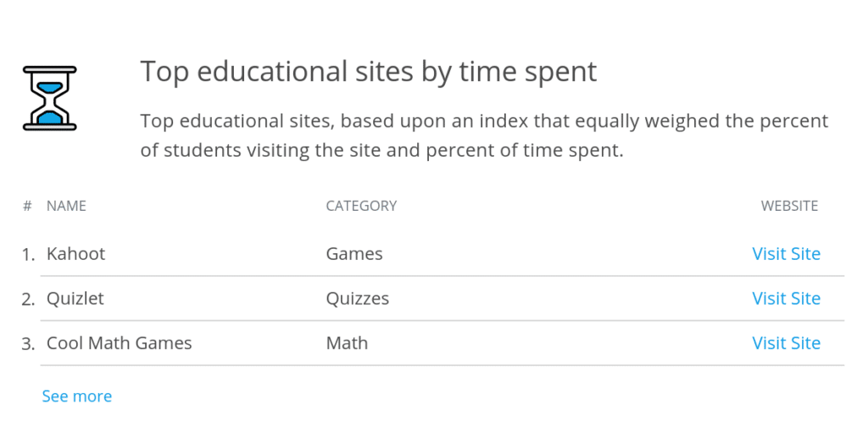This screenshot has width=868, height=426.
Task: Select the Kahoot name entry
Action: (x=75, y=254)
